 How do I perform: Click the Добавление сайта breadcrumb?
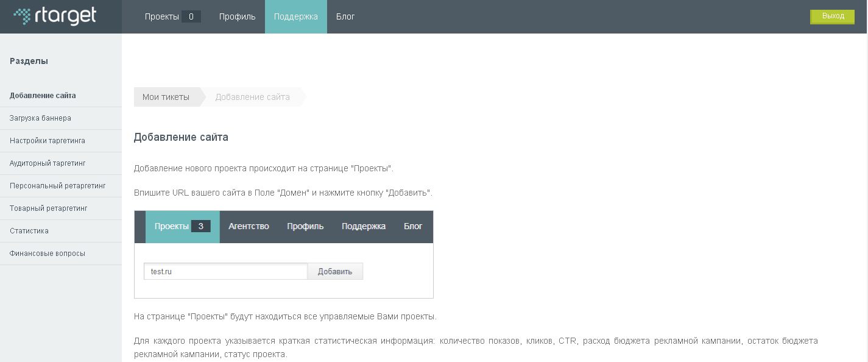click(253, 97)
